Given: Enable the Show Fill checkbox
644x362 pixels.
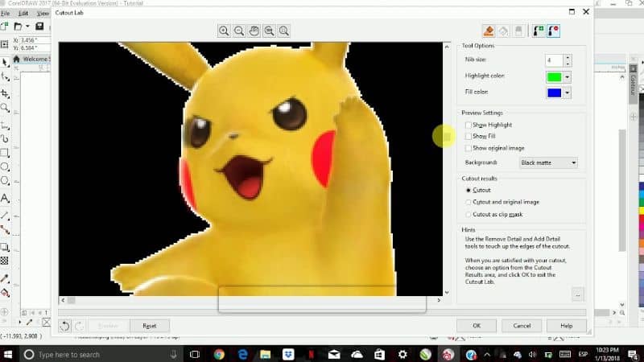Looking at the screenshot, I should click(x=469, y=136).
